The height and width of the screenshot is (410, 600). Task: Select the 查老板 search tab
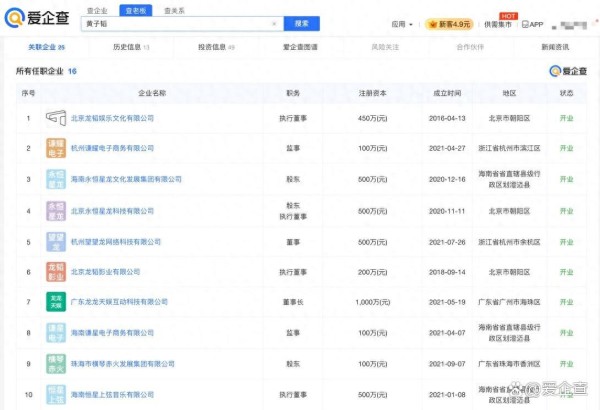coord(136,11)
